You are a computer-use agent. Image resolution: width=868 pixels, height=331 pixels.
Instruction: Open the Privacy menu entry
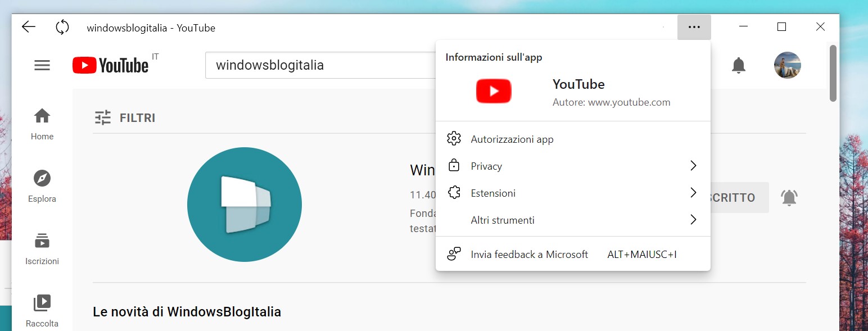click(573, 166)
